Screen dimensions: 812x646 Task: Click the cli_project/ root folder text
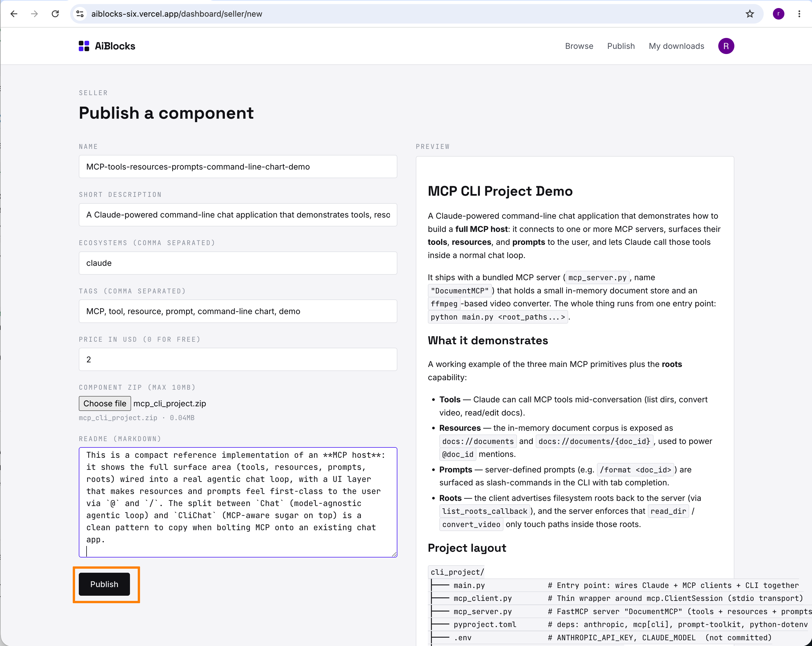457,572
